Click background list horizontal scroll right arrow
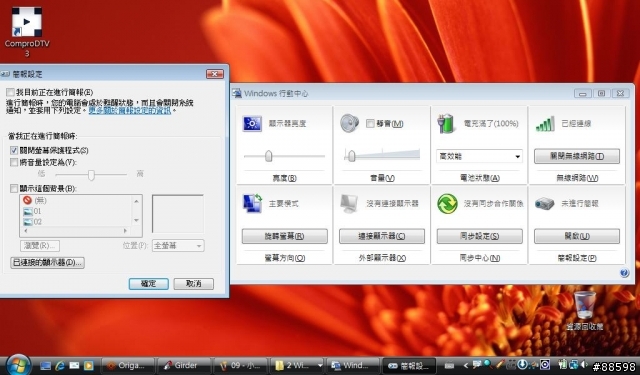Image resolution: width=640 pixels, height=375 pixels. coord(125,231)
